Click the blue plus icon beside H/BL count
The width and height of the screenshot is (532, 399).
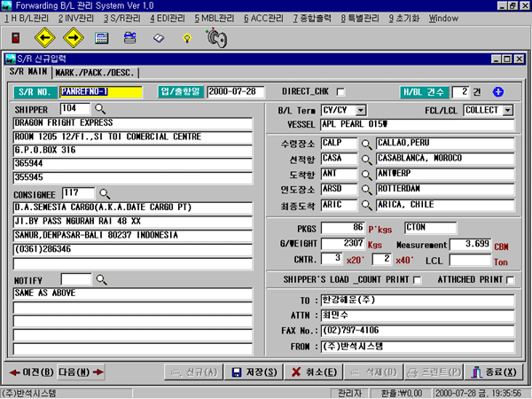(498, 91)
